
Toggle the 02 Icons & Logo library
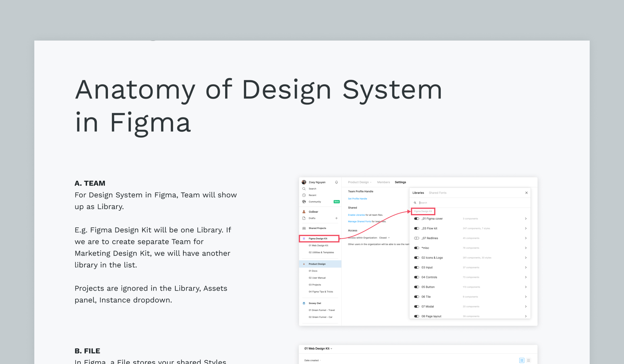tap(417, 258)
